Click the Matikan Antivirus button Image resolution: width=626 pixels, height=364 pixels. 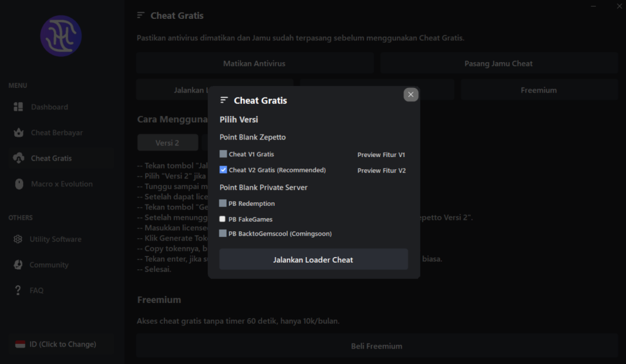pos(254,64)
